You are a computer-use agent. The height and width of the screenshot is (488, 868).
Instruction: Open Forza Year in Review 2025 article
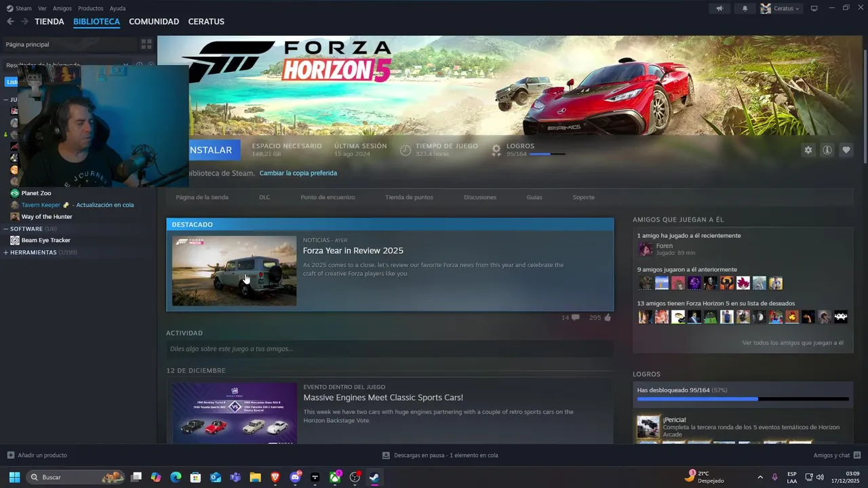353,251
